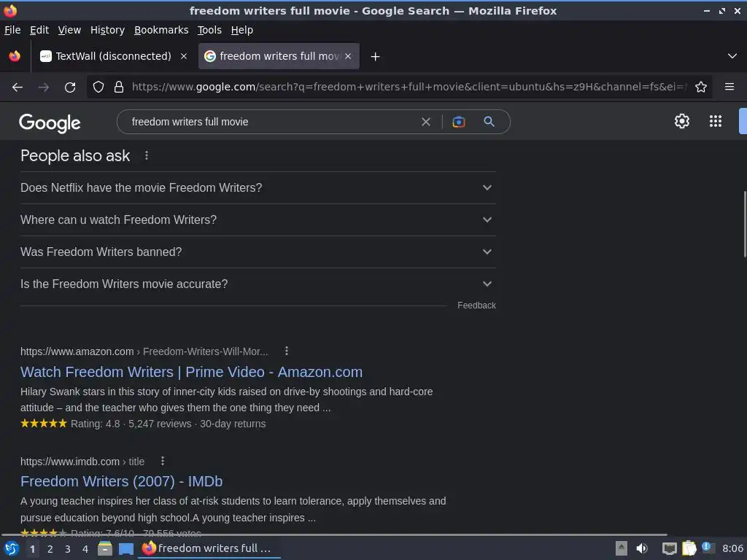Open clipboard manager tray icon

coord(689,548)
